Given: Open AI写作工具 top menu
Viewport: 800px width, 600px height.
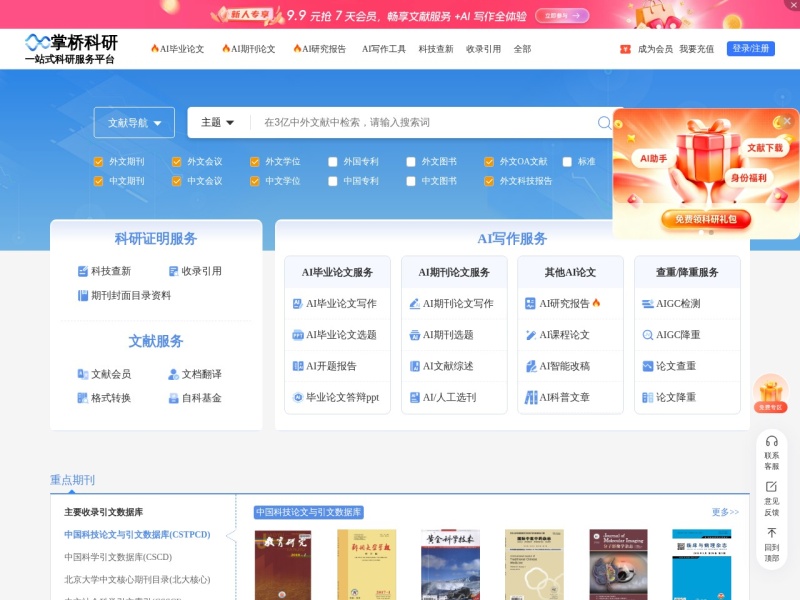Looking at the screenshot, I should click(384, 49).
